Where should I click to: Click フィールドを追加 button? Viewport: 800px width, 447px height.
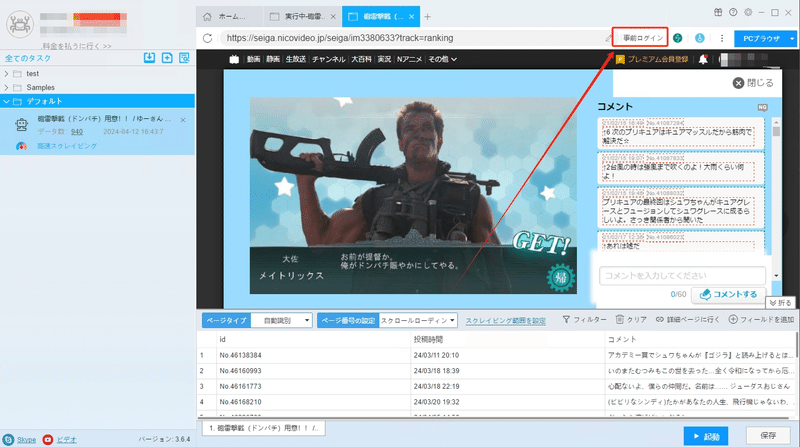pyautogui.click(x=761, y=319)
